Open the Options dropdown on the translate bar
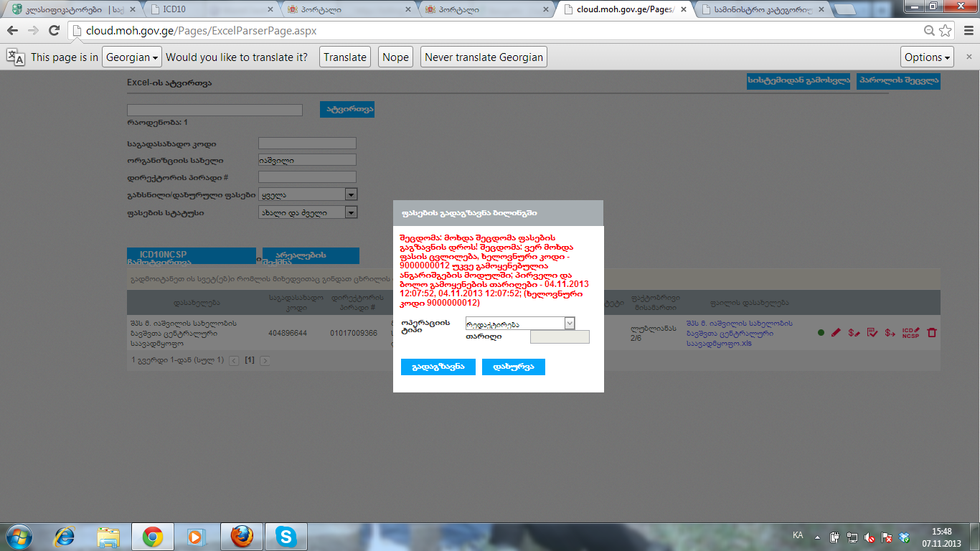The width and height of the screenshot is (980, 551). click(927, 57)
